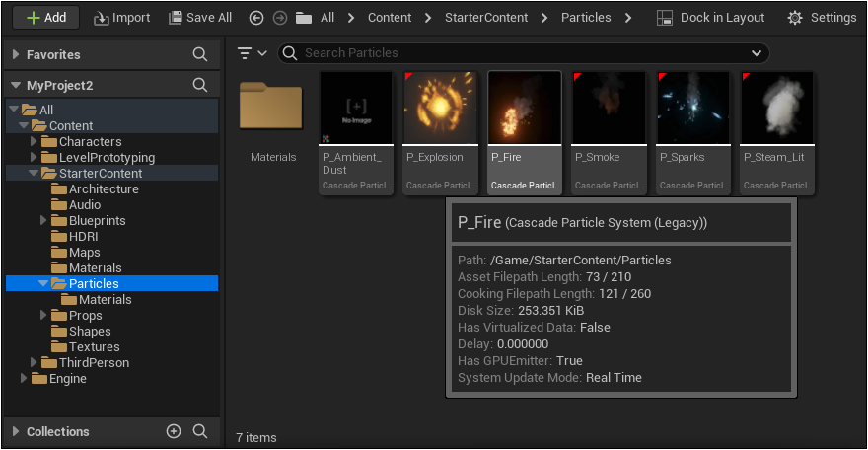
Task: Go forward with the right arrow history icon
Action: 280,18
